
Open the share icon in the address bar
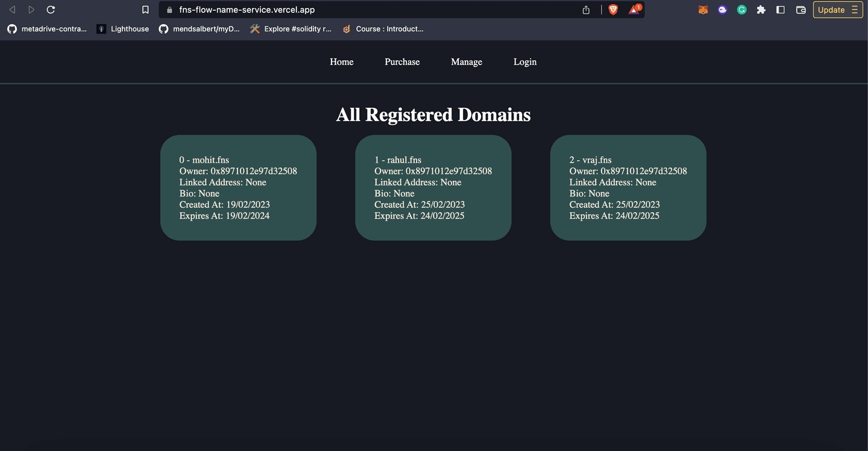tap(586, 10)
